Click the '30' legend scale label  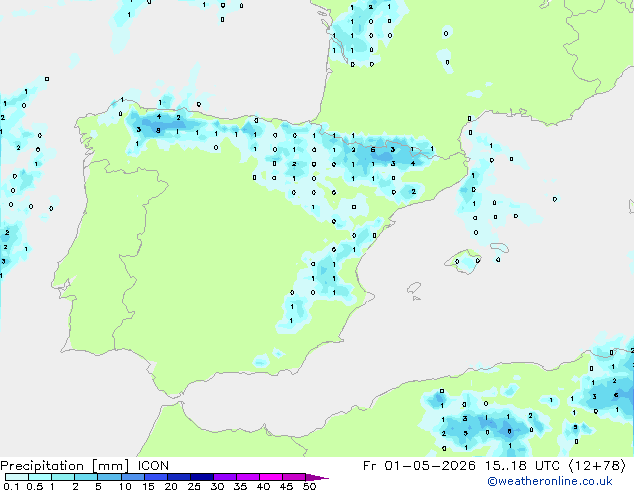(x=218, y=486)
